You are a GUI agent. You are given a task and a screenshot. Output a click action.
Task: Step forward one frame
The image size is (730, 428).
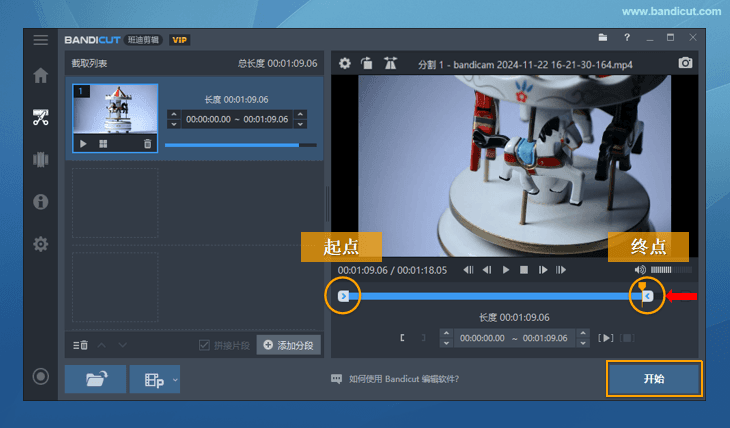pos(542,270)
